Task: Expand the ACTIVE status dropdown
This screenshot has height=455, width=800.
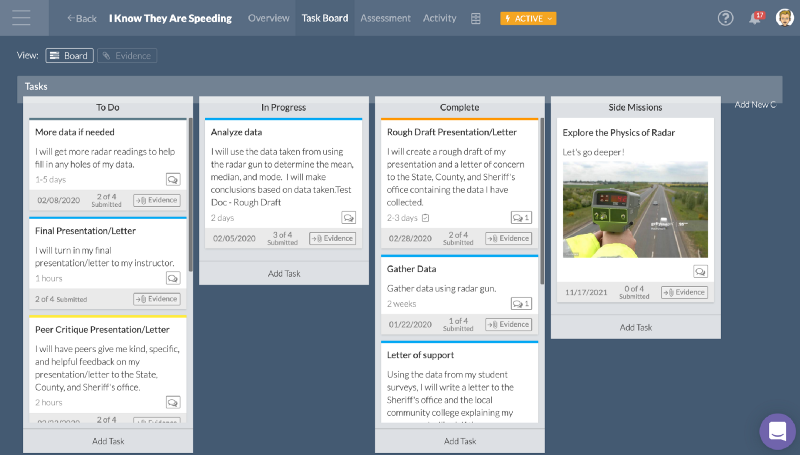Action: tap(528, 18)
